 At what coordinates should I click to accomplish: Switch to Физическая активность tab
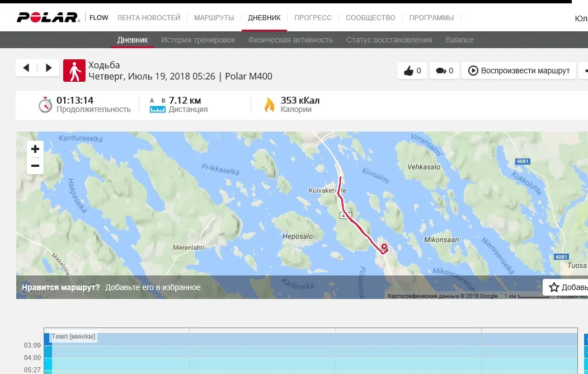(x=290, y=40)
